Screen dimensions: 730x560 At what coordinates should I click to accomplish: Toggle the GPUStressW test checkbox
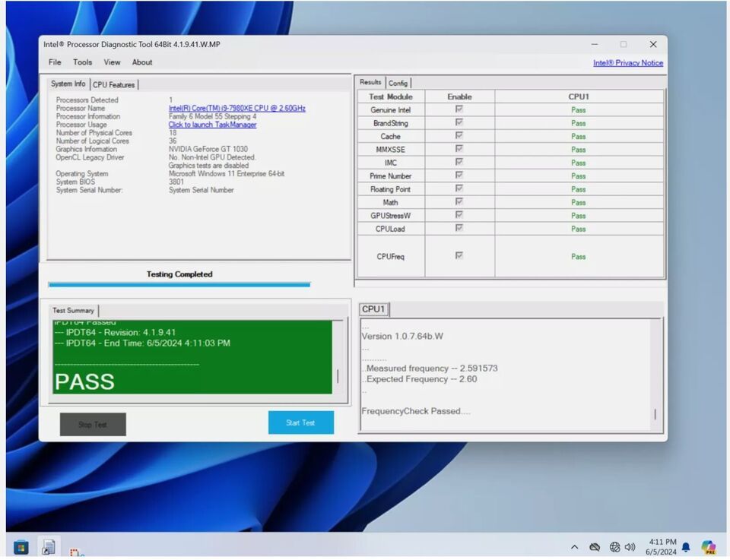pos(459,215)
